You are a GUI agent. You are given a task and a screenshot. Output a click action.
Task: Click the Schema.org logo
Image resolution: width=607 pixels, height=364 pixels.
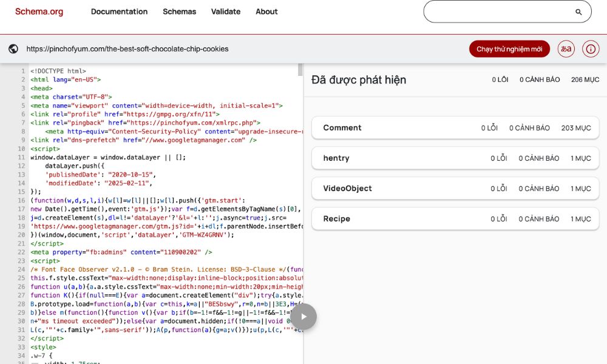[39, 12]
